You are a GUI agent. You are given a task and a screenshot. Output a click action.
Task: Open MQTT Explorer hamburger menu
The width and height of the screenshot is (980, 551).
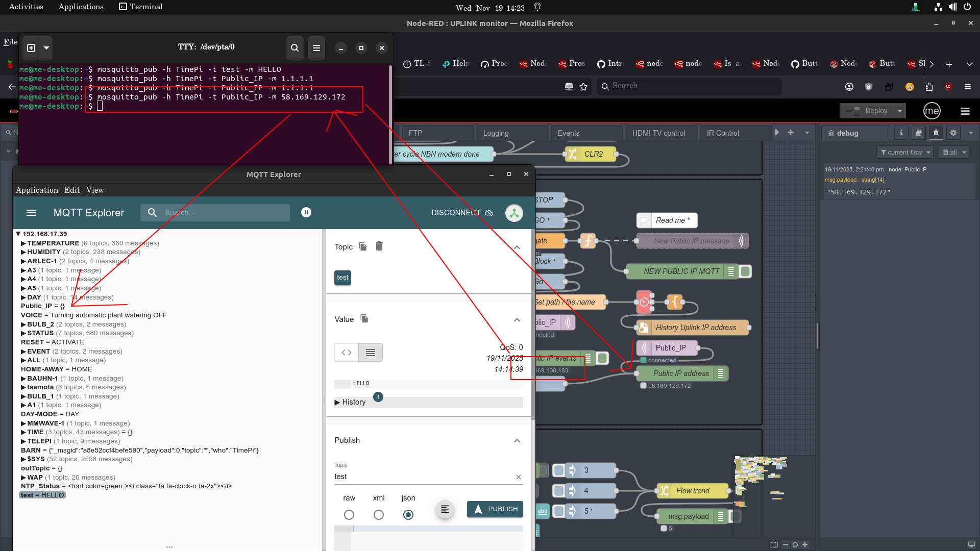pyautogui.click(x=31, y=213)
